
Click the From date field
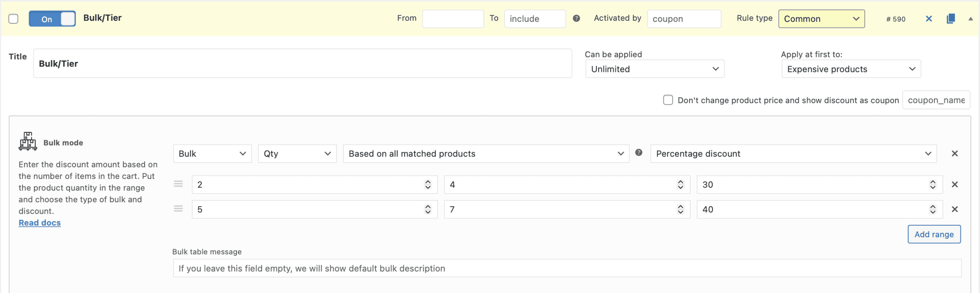pos(453,19)
